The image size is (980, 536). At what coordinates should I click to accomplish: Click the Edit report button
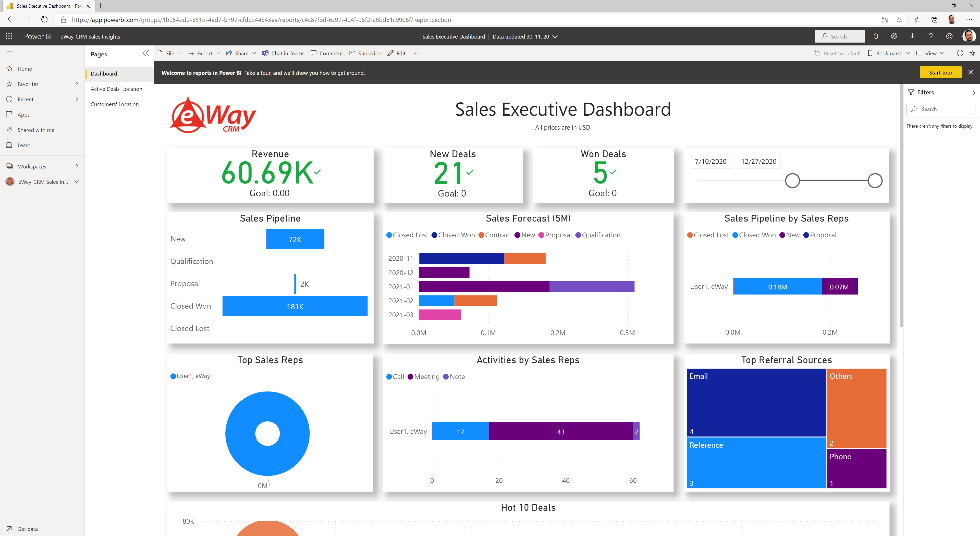coord(396,53)
